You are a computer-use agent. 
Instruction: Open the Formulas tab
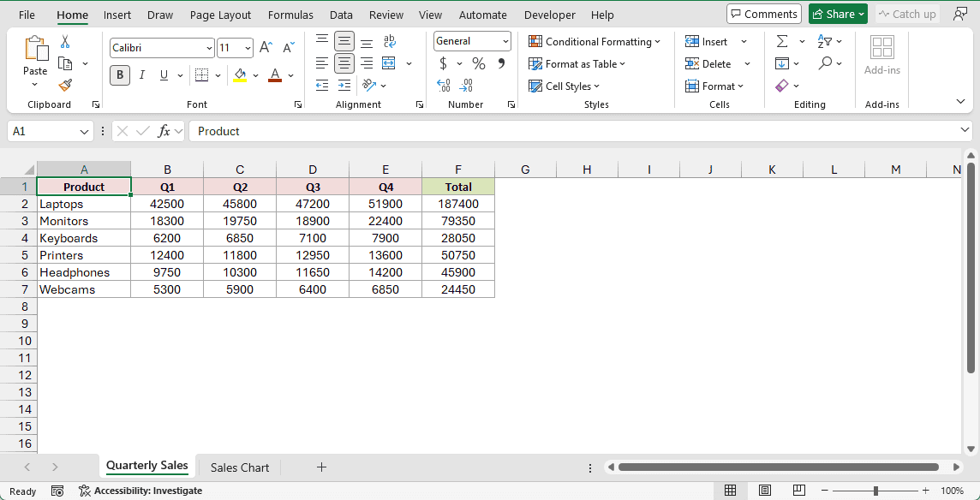[290, 15]
